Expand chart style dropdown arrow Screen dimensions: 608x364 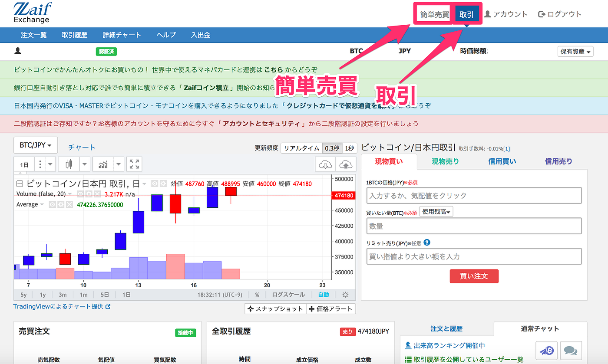click(84, 164)
